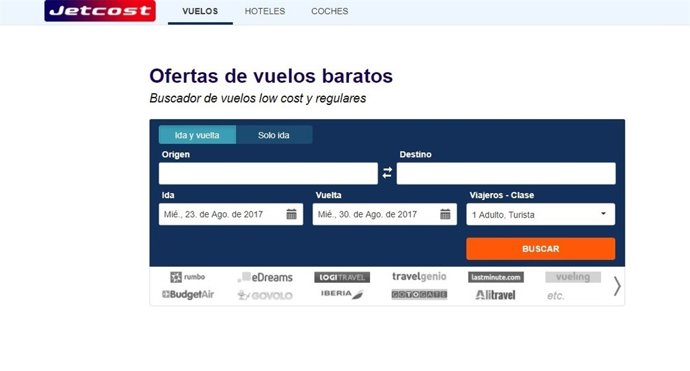Switch to the COCHES tab

[330, 11]
